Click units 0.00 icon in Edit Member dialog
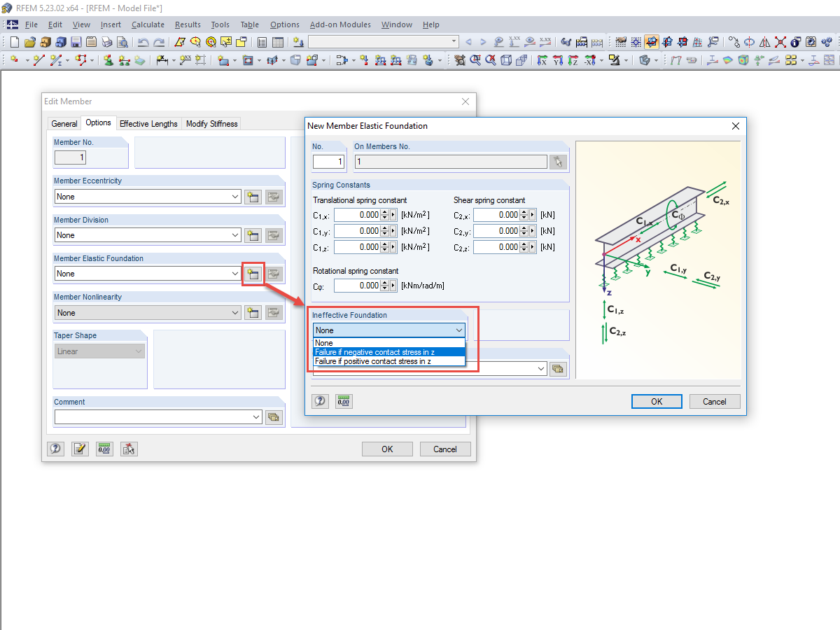The height and width of the screenshot is (630, 840). coord(104,449)
